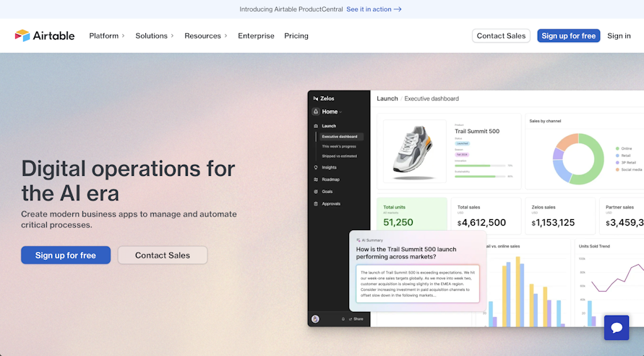
Task: Click the Share button in sidebar footer
Action: click(356, 319)
